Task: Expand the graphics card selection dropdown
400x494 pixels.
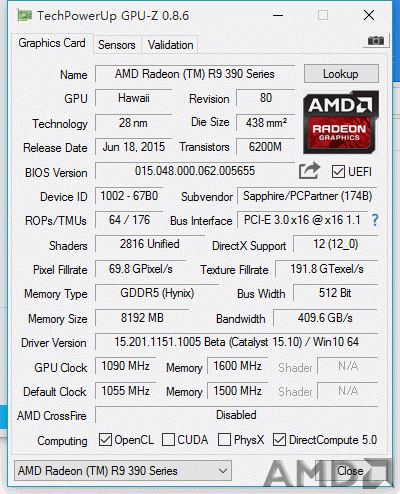Action: [123, 471]
